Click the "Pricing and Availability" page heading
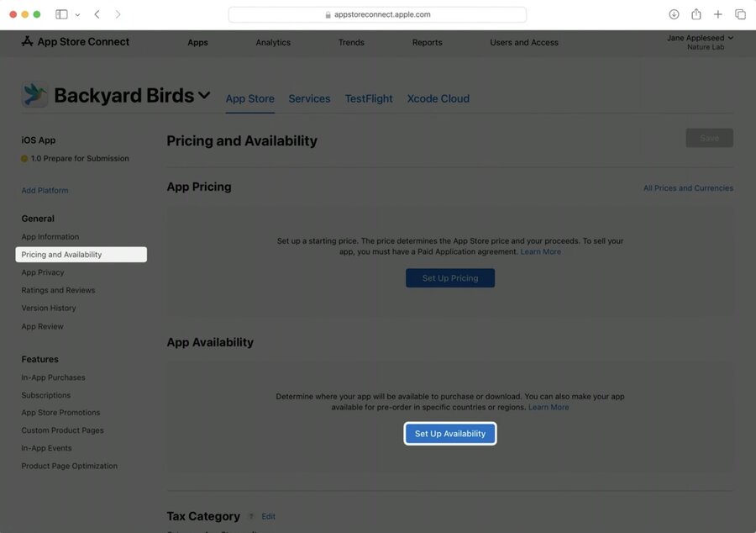756x533 pixels. tap(242, 141)
